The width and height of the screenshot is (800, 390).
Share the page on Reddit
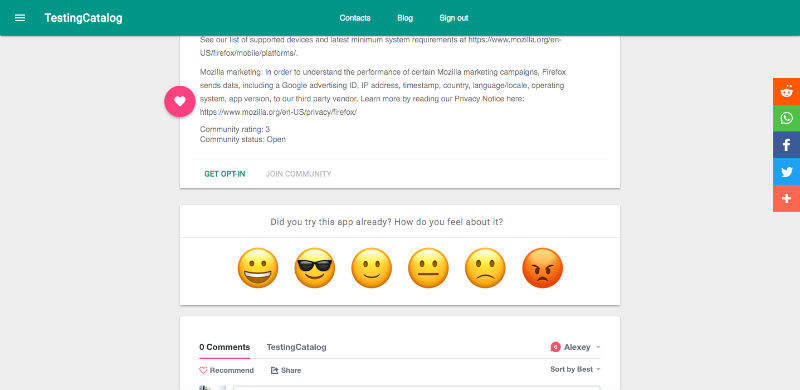786,91
